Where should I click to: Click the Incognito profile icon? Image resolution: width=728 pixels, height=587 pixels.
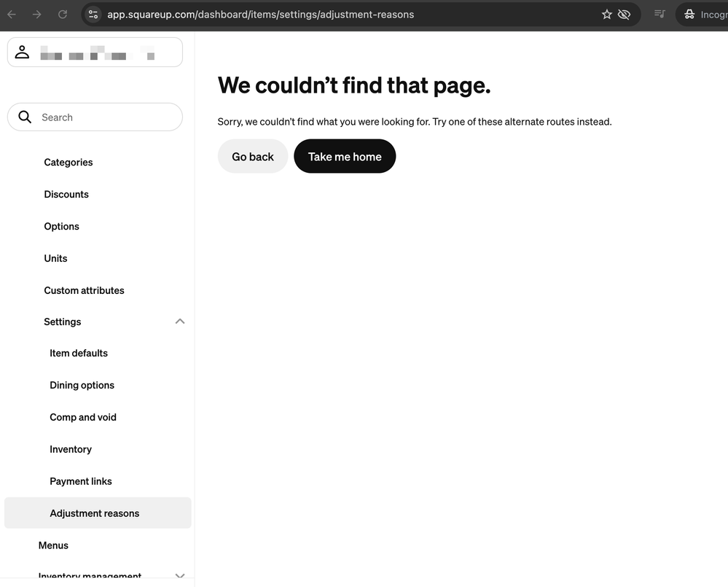(x=689, y=15)
